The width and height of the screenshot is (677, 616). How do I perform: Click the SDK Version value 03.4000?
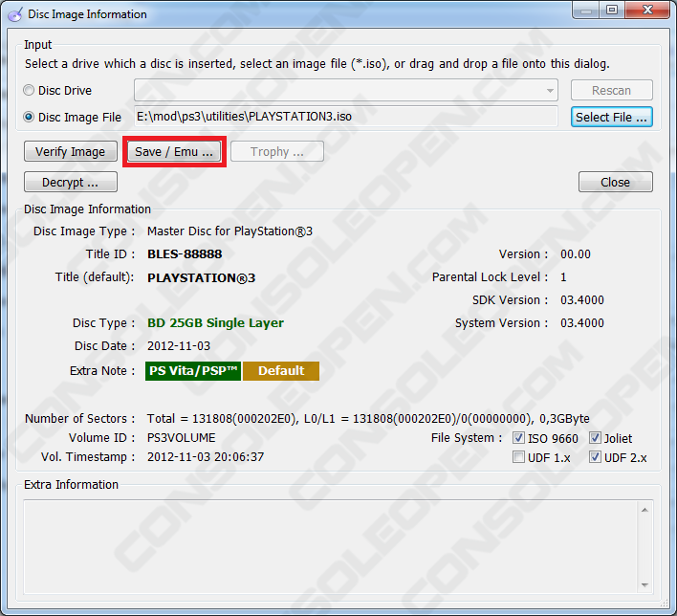click(x=582, y=299)
